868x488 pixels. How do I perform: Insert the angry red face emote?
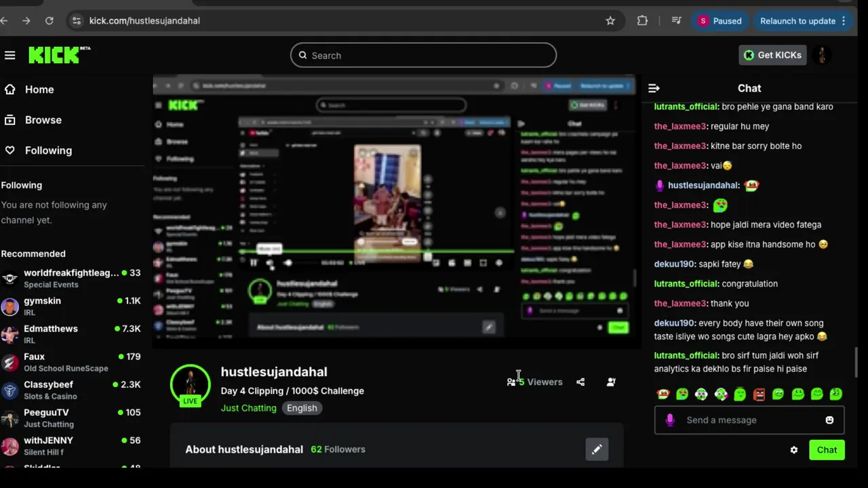(759, 394)
